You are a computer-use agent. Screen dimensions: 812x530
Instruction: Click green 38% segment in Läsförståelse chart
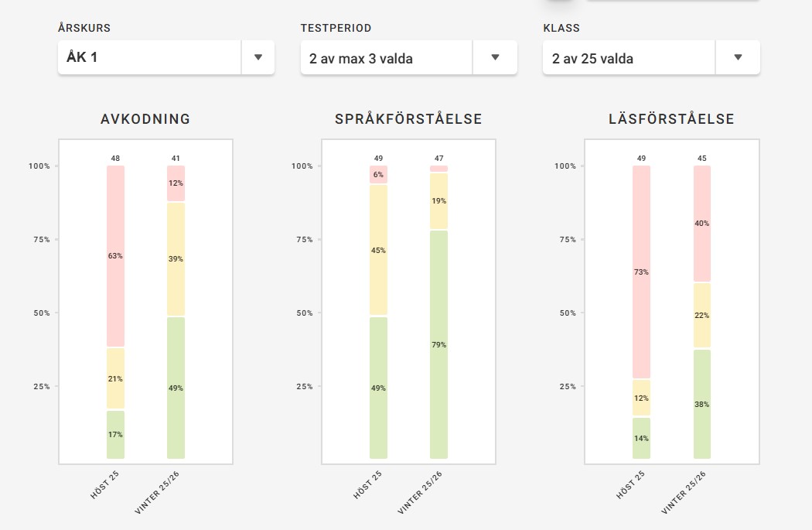click(x=701, y=404)
